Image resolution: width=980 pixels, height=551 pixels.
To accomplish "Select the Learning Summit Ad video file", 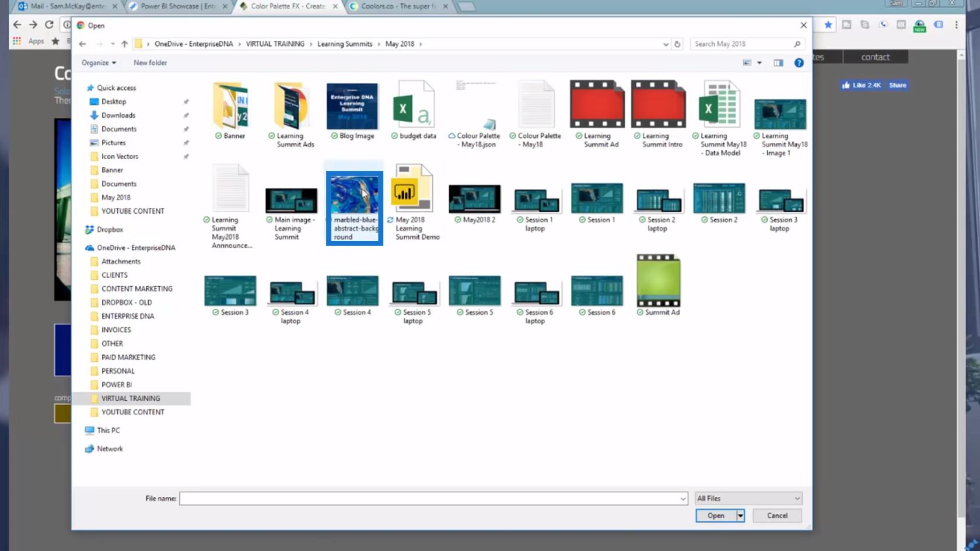I will coord(597,114).
